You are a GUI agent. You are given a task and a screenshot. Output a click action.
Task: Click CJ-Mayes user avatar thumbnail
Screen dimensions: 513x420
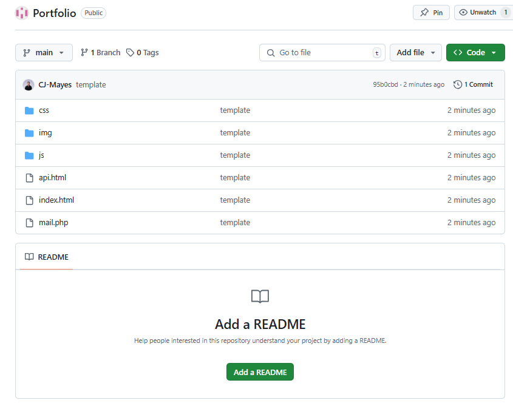pos(29,85)
